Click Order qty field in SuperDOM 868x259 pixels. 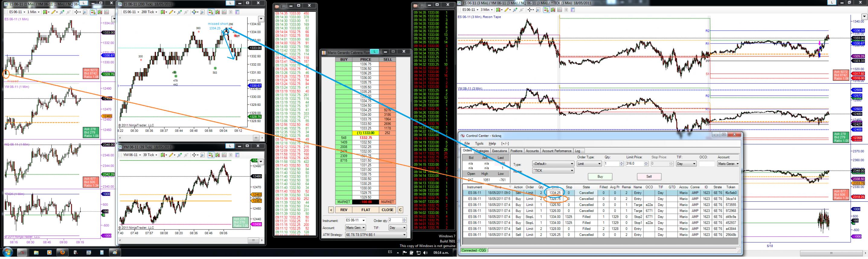coord(396,220)
